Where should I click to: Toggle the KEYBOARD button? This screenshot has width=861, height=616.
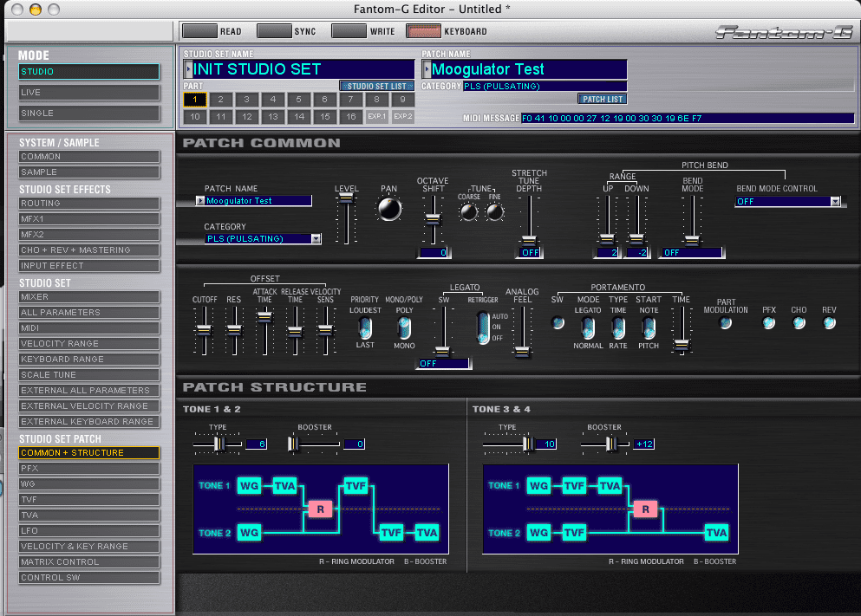point(423,31)
